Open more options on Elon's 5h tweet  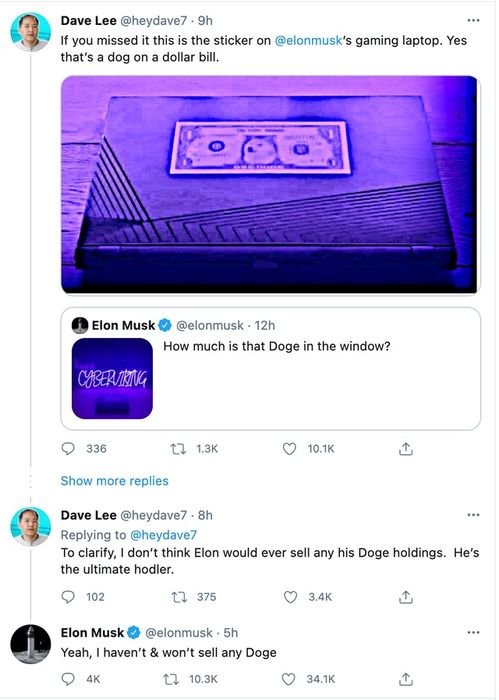[x=473, y=632]
